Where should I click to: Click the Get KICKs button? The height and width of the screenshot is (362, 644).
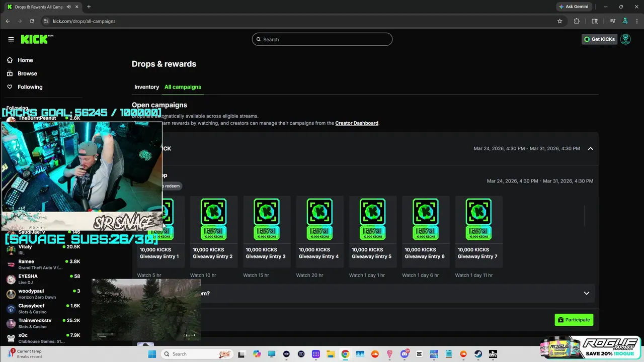tap(599, 39)
